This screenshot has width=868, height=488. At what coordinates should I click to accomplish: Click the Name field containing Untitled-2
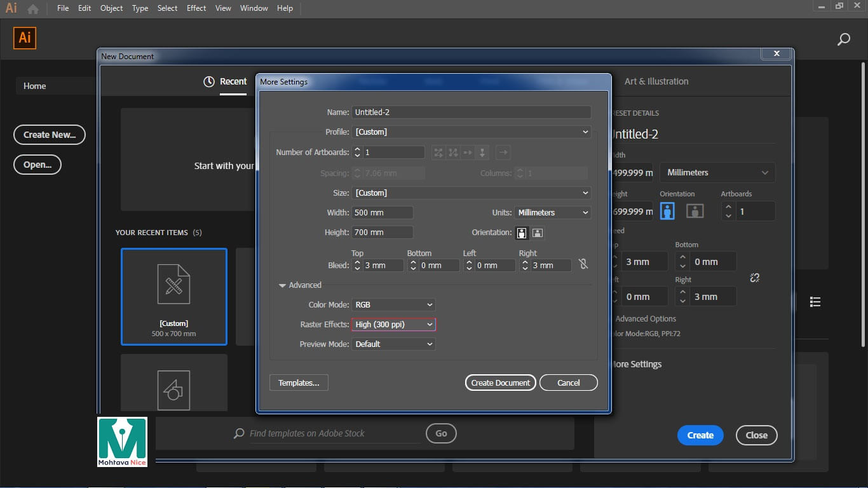coord(471,112)
